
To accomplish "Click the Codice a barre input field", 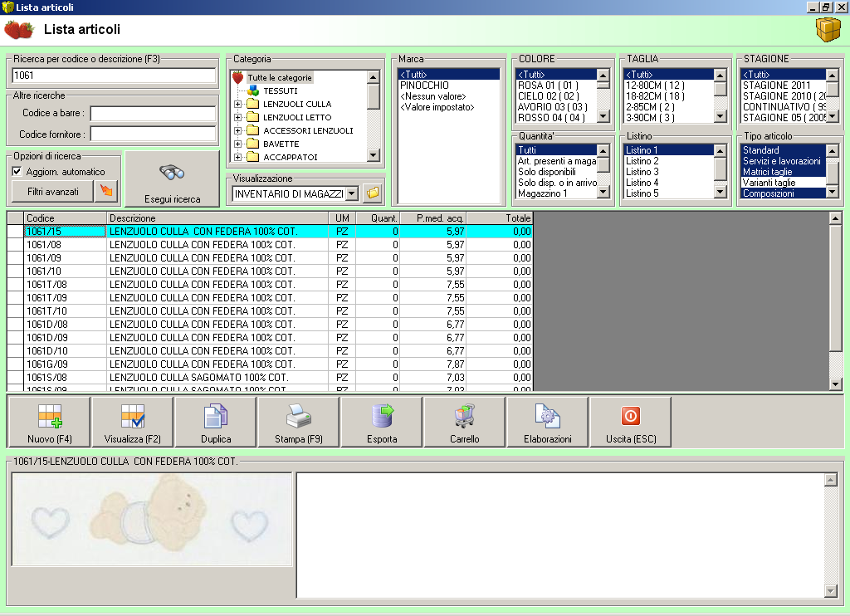I will point(153,114).
